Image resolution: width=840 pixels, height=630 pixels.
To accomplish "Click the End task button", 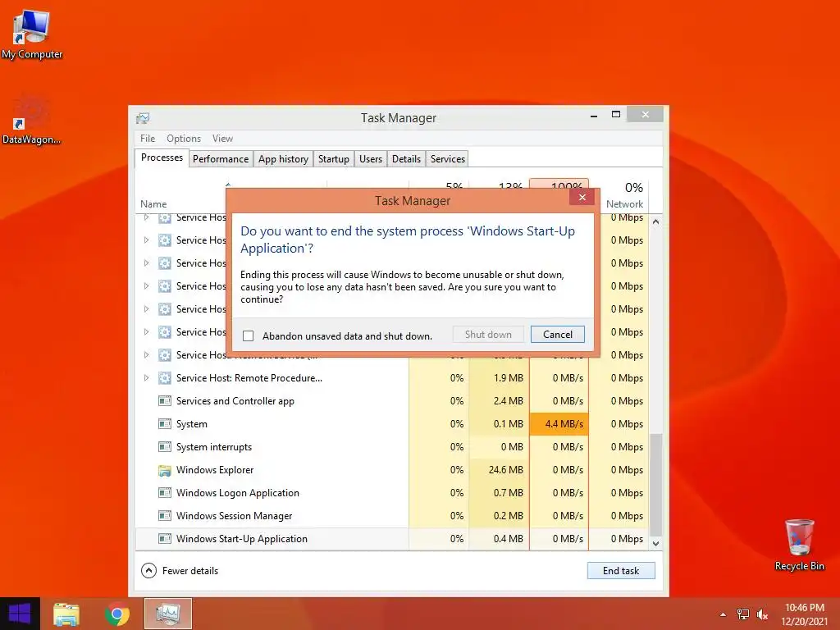I will 621,571.
